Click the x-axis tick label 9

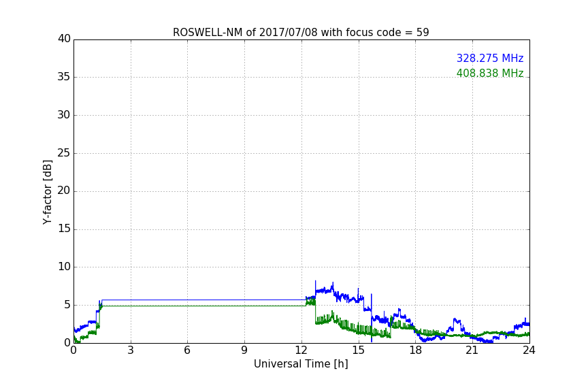pos(244,350)
